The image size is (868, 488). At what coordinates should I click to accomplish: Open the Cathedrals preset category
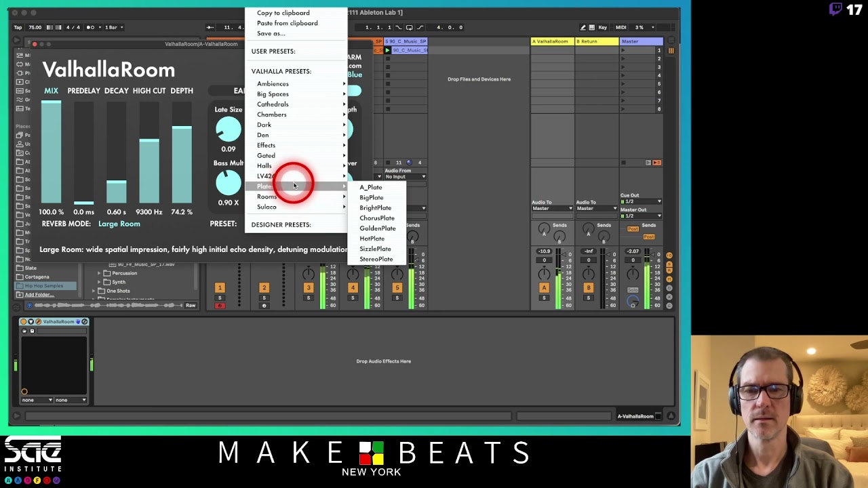[296, 104]
